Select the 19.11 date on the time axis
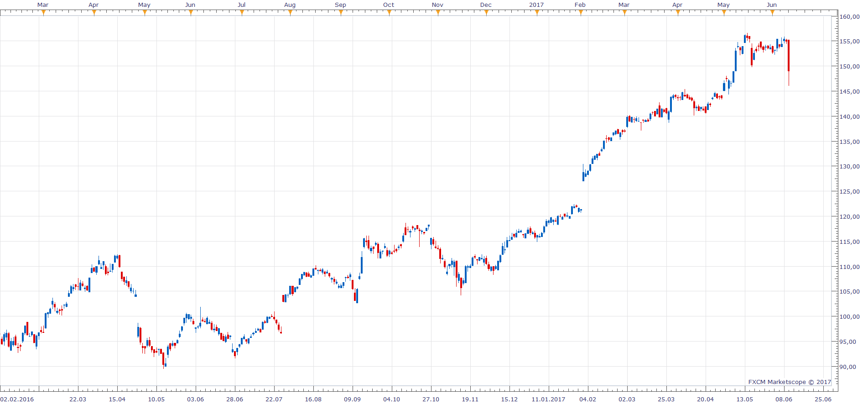 tap(470, 399)
